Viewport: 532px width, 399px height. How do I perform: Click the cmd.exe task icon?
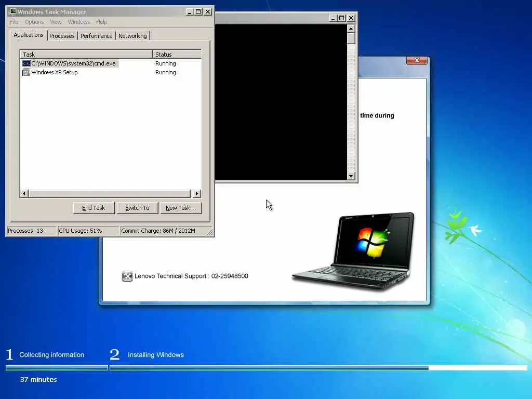pyautogui.click(x=26, y=63)
